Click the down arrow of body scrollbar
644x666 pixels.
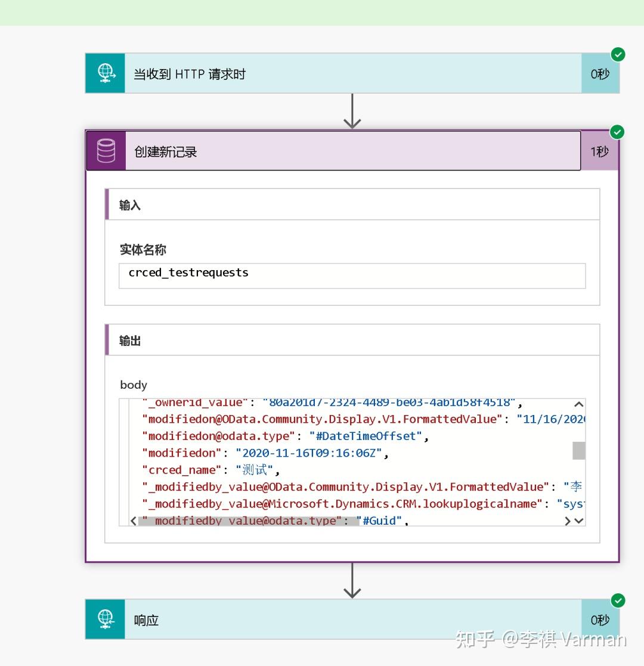(578, 521)
